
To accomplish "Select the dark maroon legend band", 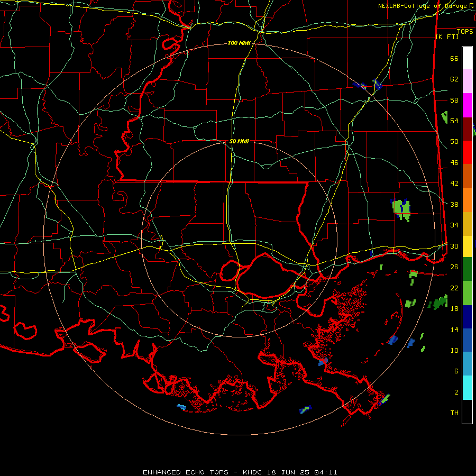I will (467, 129).
